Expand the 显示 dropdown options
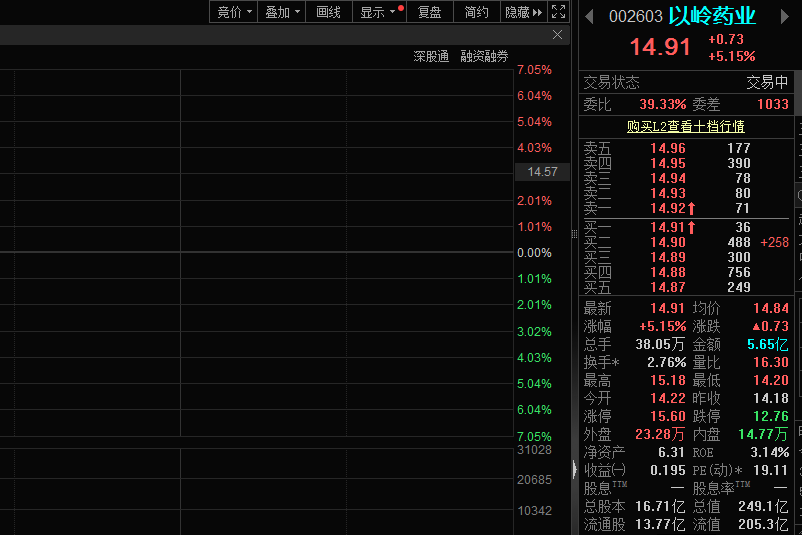Image resolution: width=802 pixels, height=535 pixels. pyautogui.click(x=379, y=12)
